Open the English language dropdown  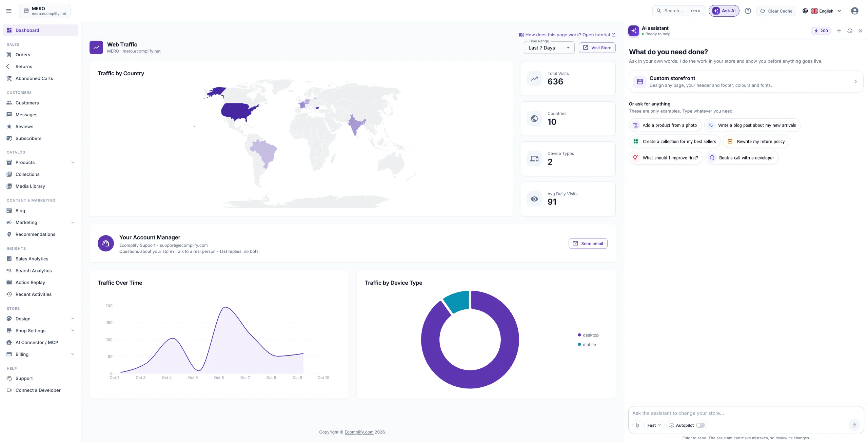pos(822,11)
